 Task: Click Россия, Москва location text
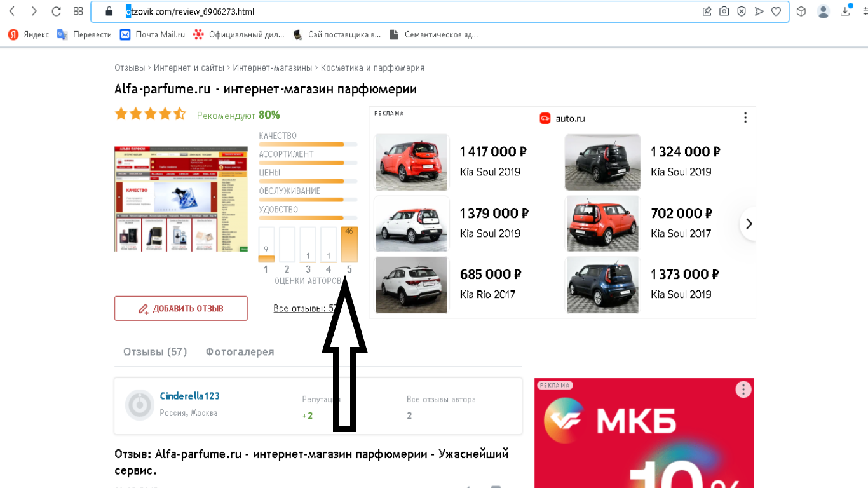point(189,413)
